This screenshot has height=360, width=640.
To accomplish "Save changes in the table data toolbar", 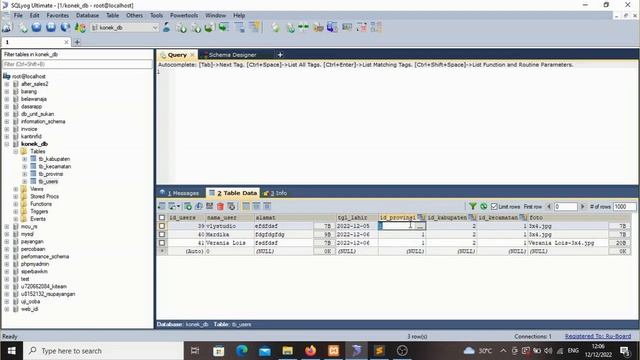I will [x=209, y=206].
